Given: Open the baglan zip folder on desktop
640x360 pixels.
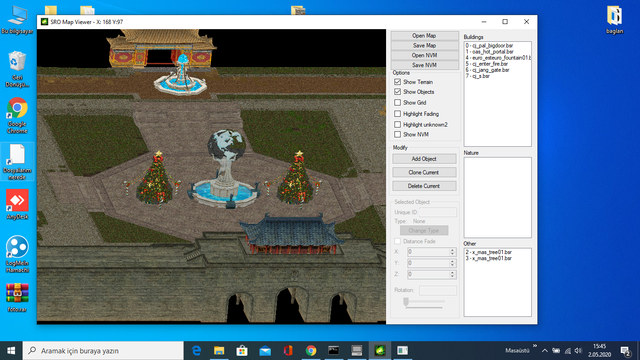Looking at the screenshot, I should coord(614,20).
